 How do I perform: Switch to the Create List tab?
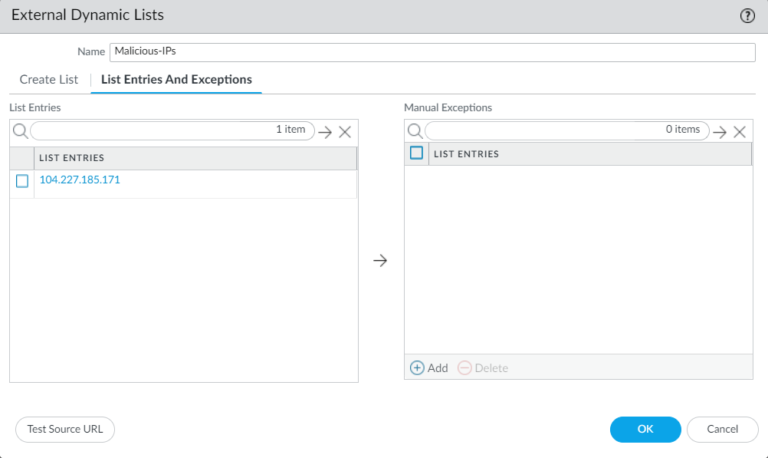[x=48, y=79]
